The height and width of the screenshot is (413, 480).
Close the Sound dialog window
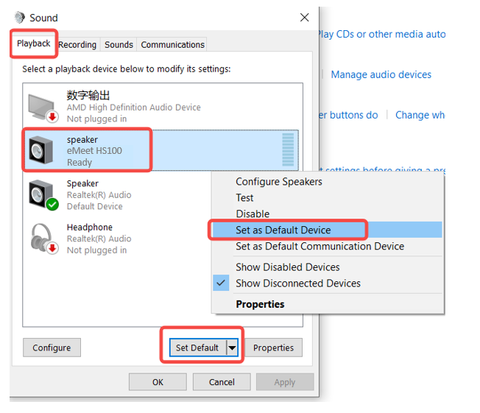pyautogui.click(x=304, y=17)
